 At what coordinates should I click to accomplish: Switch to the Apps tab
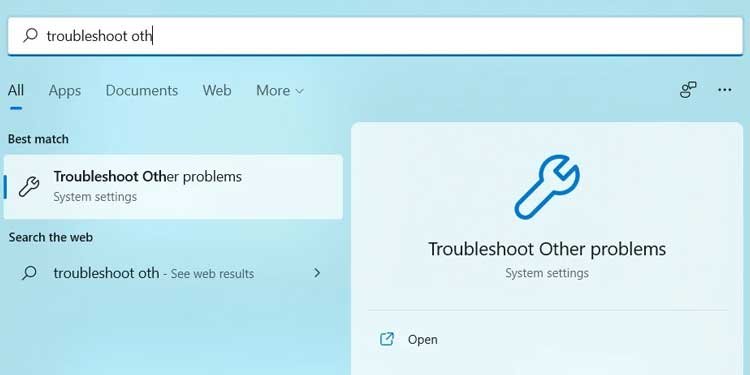[65, 90]
